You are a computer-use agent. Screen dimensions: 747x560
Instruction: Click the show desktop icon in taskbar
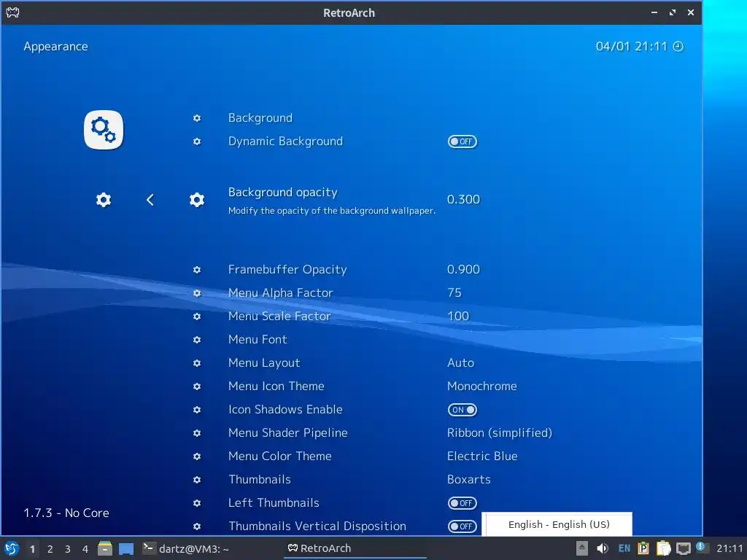pos(126,548)
